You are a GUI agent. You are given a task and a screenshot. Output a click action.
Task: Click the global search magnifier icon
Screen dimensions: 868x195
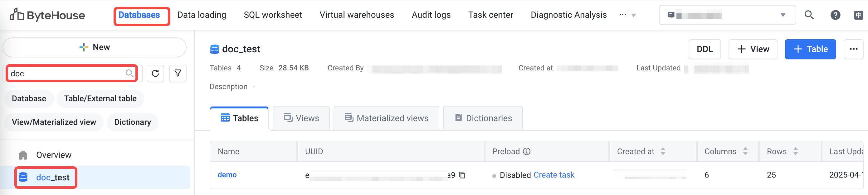809,15
